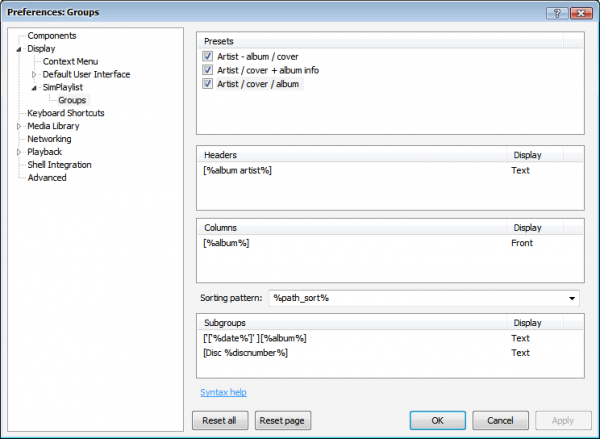The image size is (600, 439).
Task: Collapse the Display tree node
Action: (19, 49)
